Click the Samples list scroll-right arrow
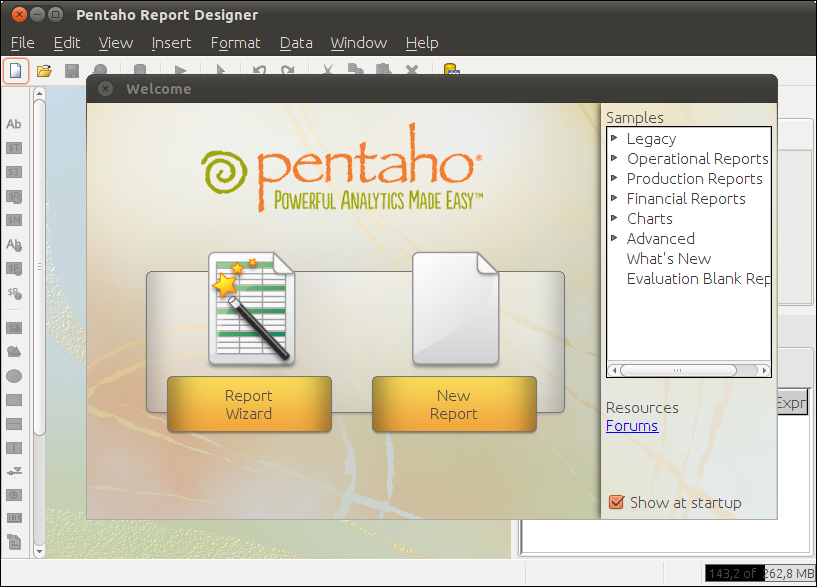 [764, 370]
